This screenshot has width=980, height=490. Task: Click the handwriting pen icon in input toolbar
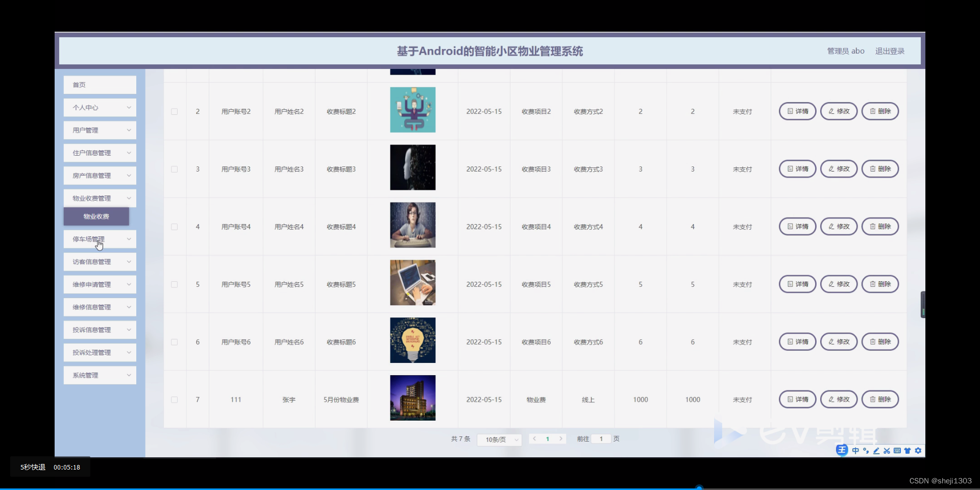pos(876,451)
